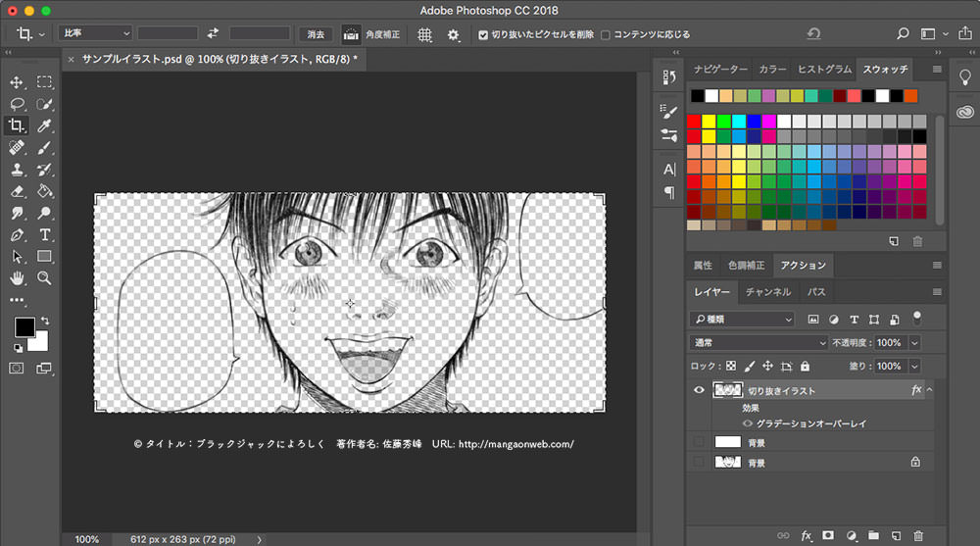Select the Lasso tool
Viewport: 980px width, 546px height.
(x=17, y=104)
